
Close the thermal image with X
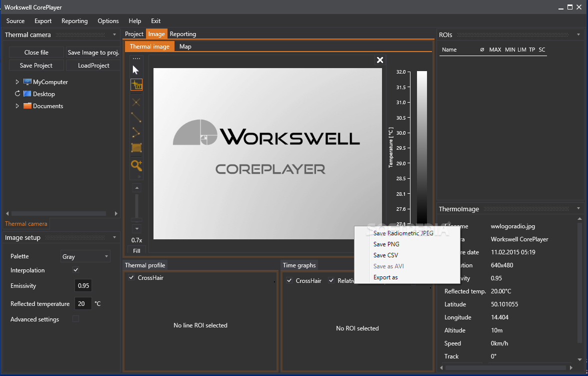tap(380, 60)
